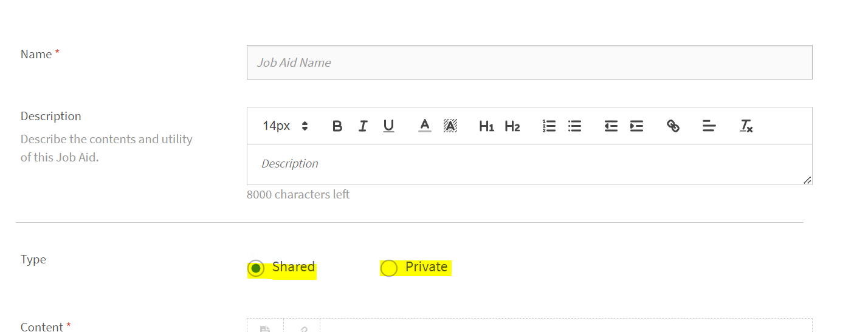Insert a numbered list
Screen dimensions: 868x332
[549, 126]
